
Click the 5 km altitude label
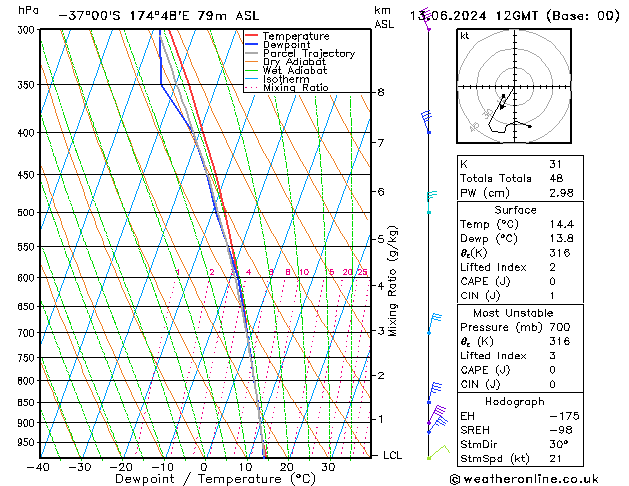tap(381, 239)
